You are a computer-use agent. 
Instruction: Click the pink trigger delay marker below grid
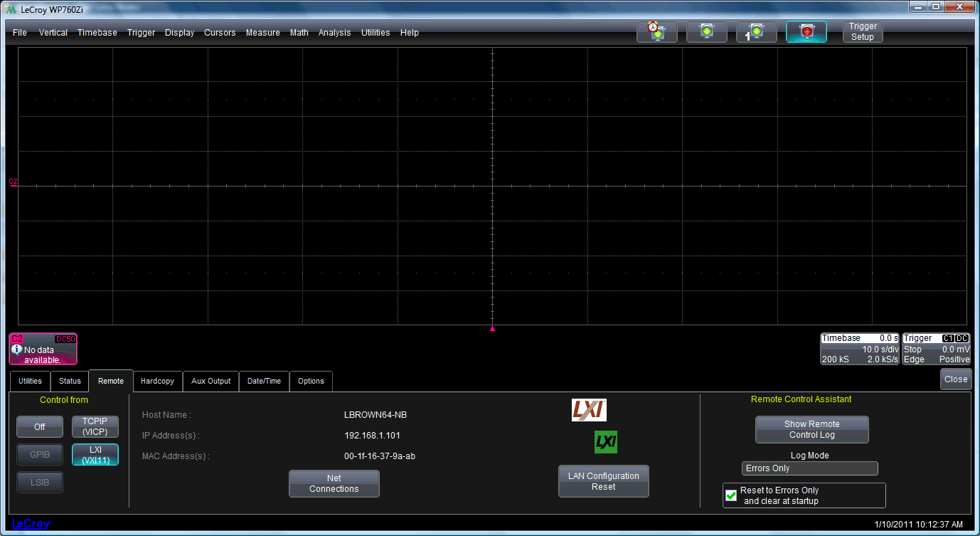pyautogui.click(x=492, y=329)
